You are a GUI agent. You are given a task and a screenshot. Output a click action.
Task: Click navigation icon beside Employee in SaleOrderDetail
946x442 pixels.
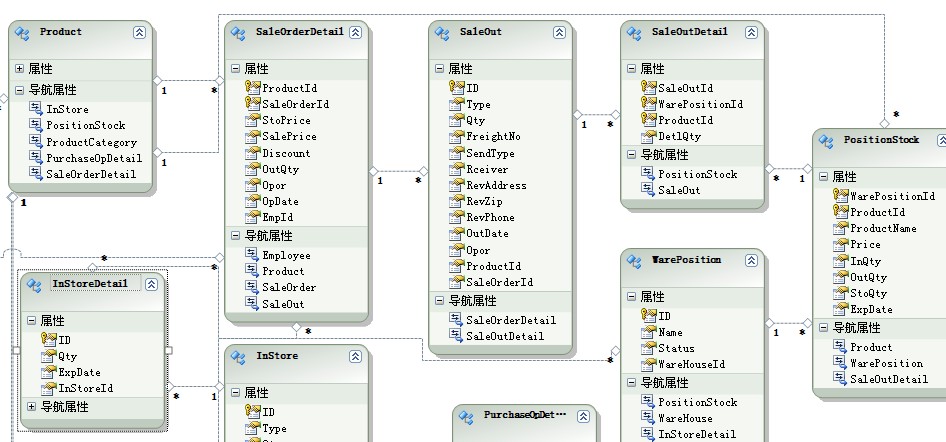coord(252,254)
